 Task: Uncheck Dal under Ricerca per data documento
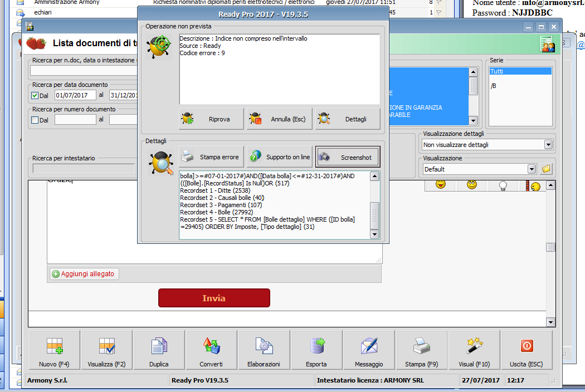(35, 95)
